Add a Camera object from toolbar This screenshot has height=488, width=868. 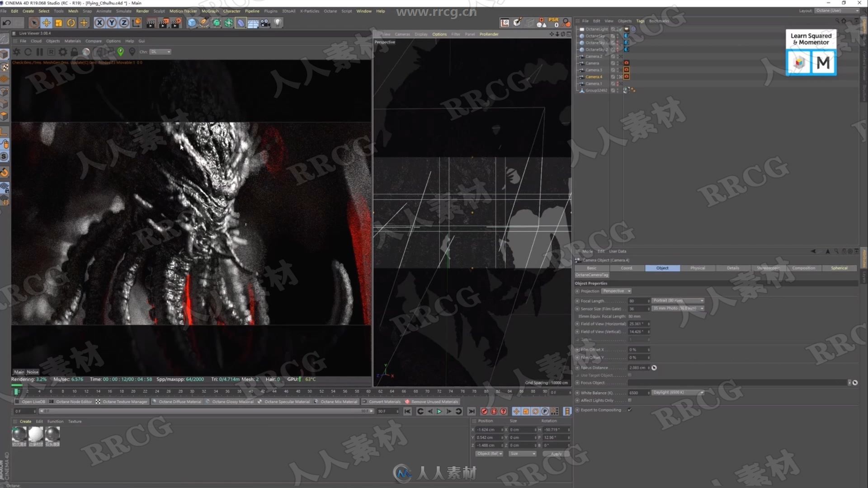coord(265,23)
